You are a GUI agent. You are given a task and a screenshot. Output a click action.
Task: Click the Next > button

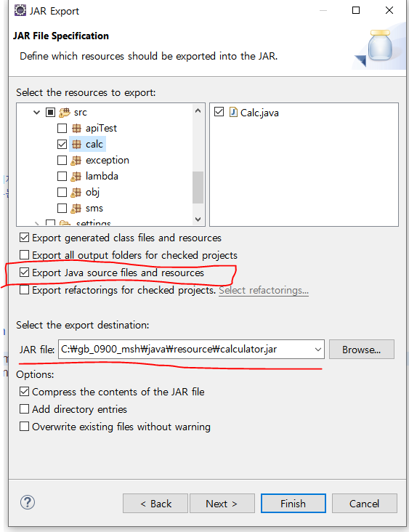[x=222, y=504]
